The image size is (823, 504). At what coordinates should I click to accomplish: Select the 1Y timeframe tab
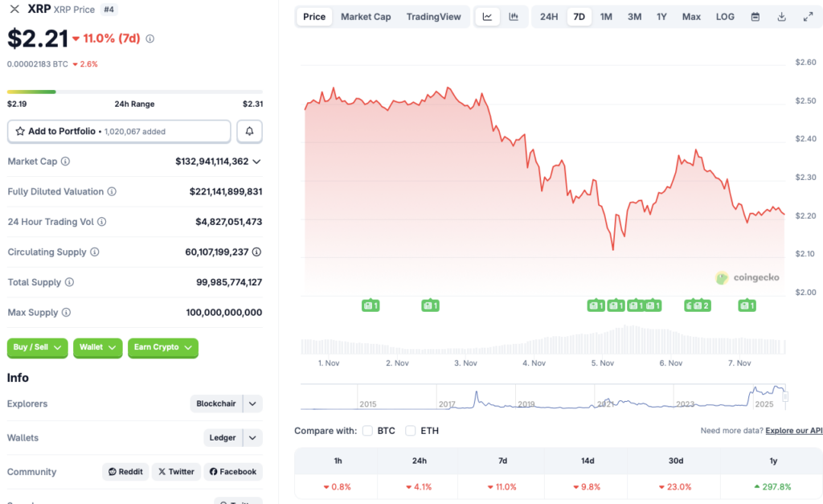[661, 16]
